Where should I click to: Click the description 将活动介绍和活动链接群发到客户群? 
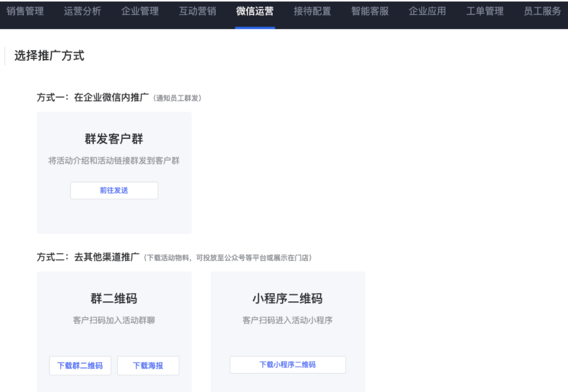114,161
